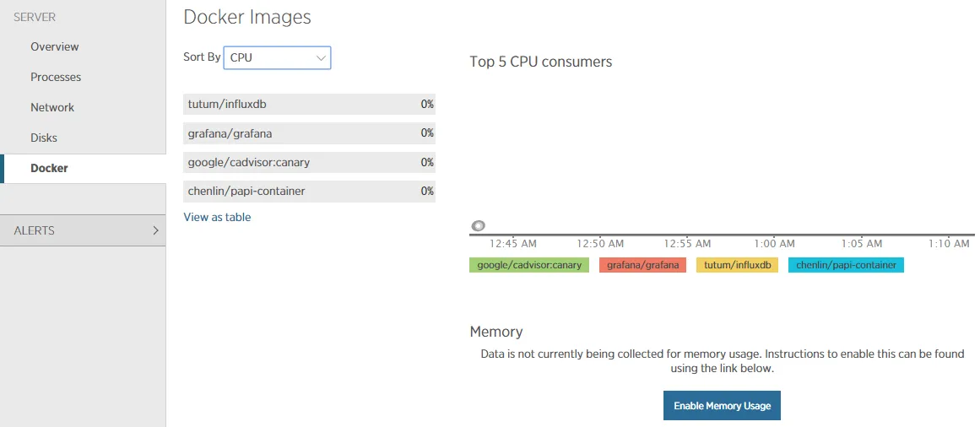Click the circular marker on the CPU chart timeline
Image resolution: width=980 pixels, height=427 pixels.
coord(479,226)
